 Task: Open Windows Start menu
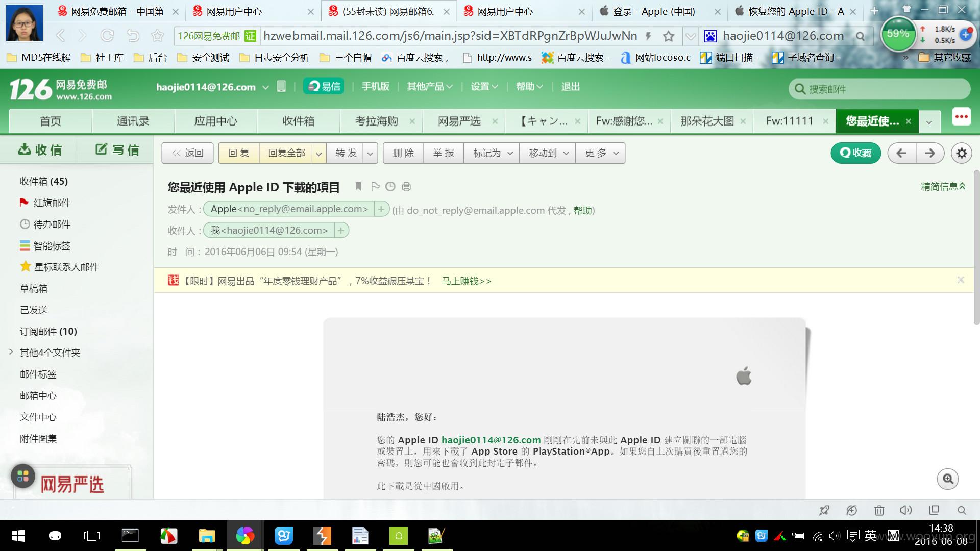click(x=18, y=536)
